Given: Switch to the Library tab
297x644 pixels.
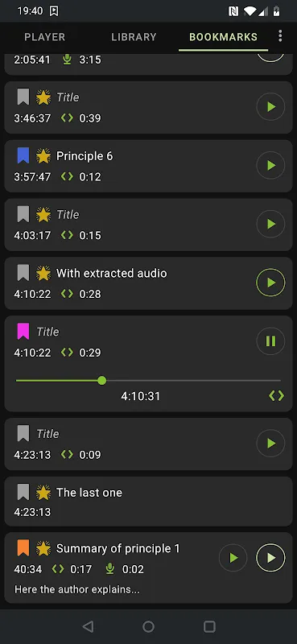Looking at the screenshot, I should click(x=134, y=37).
